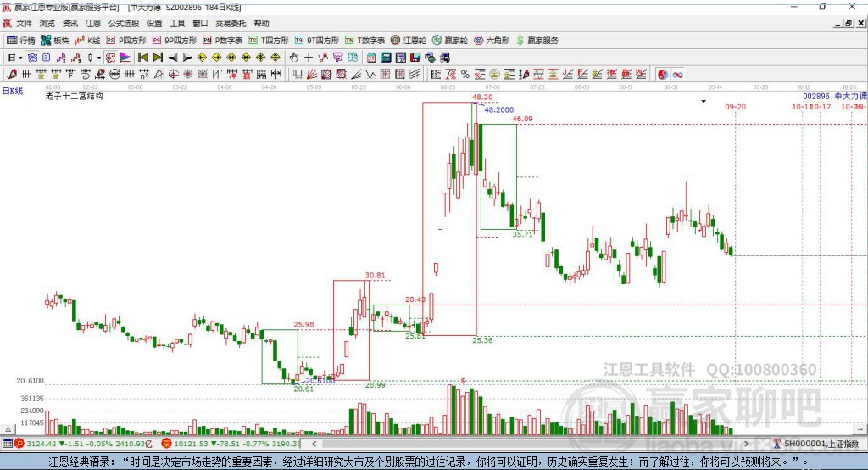Click the first yellow diamond arrow icon
868x470 pixels.
point(202,58)
